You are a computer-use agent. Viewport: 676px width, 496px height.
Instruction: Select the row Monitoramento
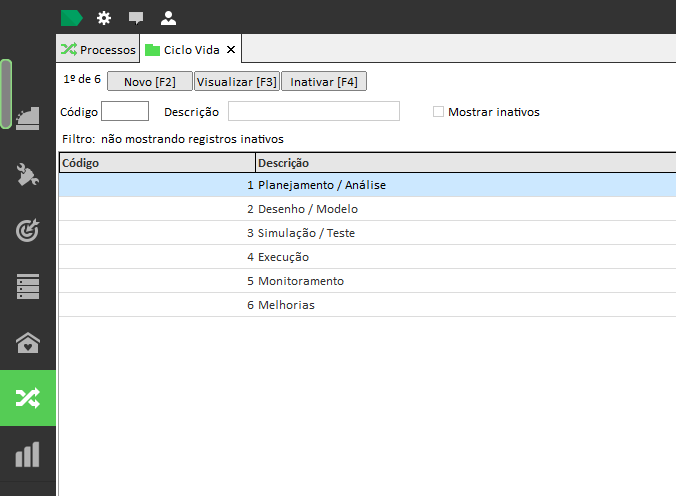click(x=367, y=281)
